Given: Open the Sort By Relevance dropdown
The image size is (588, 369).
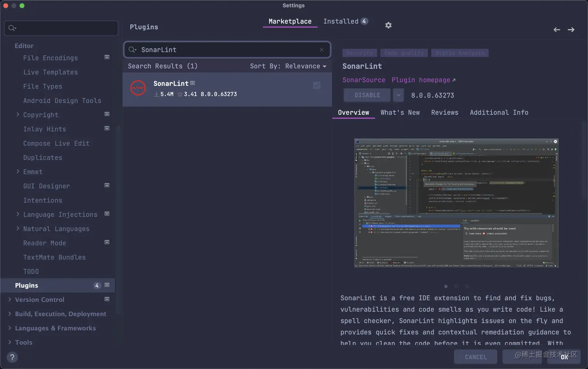Looking at the screenshot, I should coord(288,66).
